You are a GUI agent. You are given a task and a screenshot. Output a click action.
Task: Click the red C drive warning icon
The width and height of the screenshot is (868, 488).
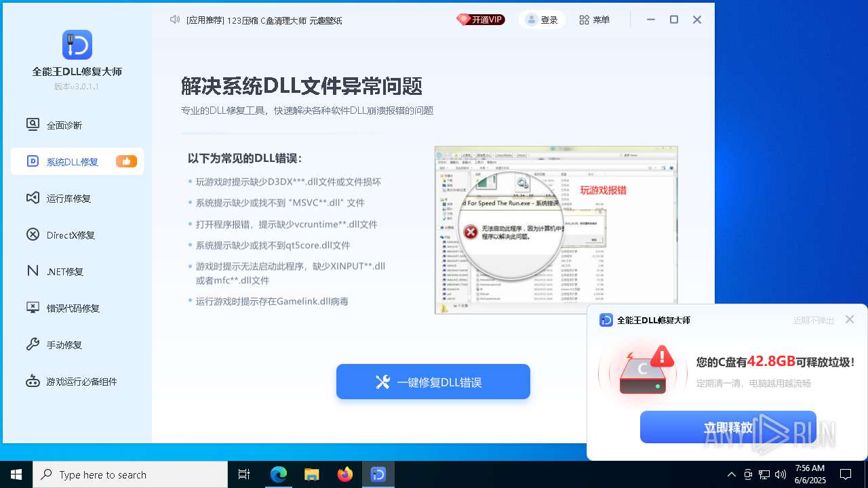click(x=644, y=370)
